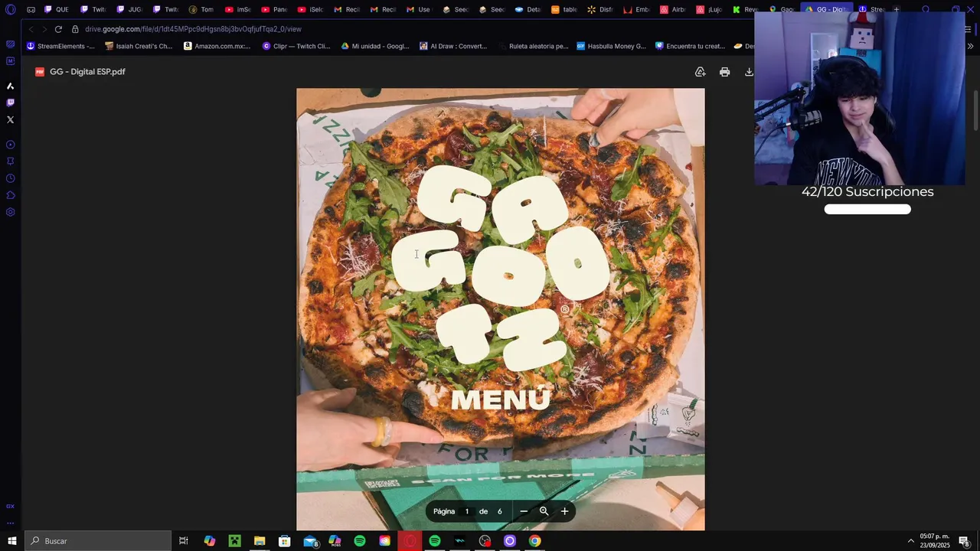Click the magnifier fit-zoom button
Screen dimensions: 980x551
(544, 511)
